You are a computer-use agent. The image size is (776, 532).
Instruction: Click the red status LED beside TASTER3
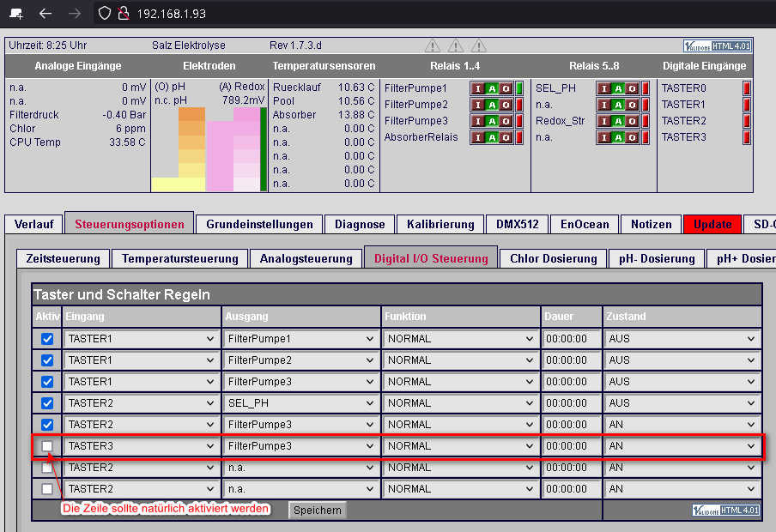[746, 137]
